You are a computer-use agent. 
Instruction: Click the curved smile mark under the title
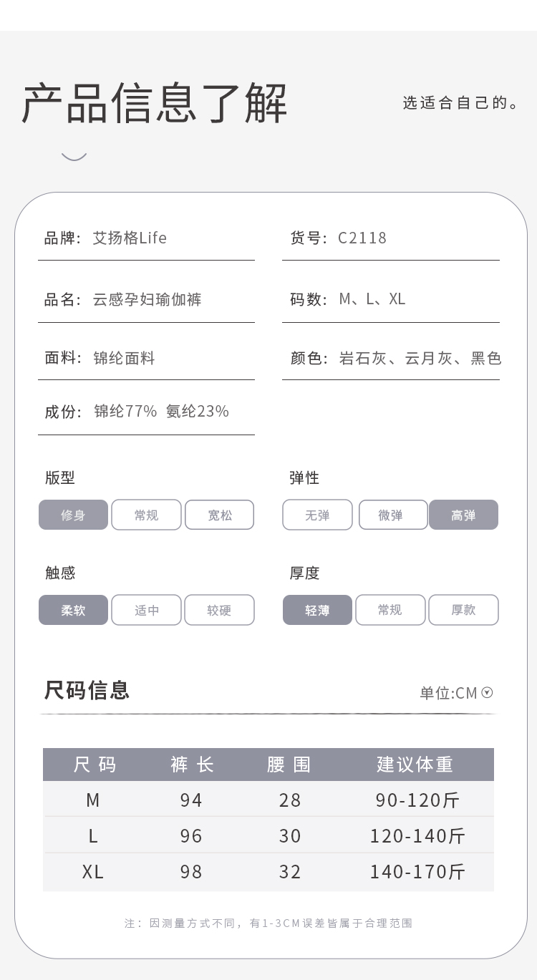(74, 156)
